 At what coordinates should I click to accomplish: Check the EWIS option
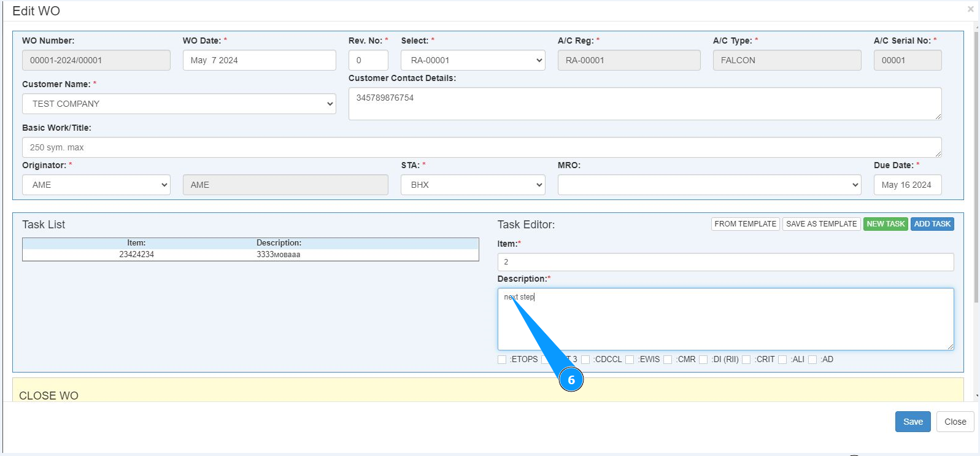630,360
